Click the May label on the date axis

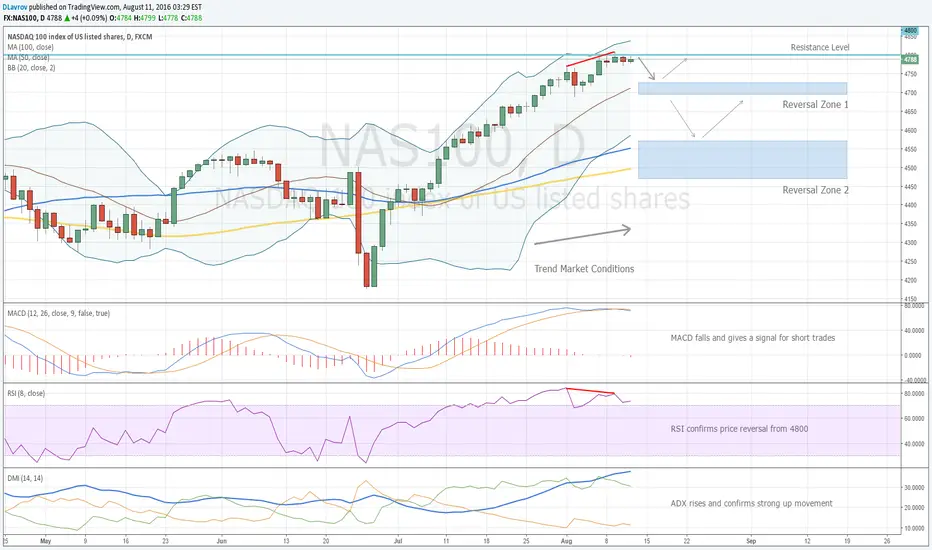coord(46,541)
